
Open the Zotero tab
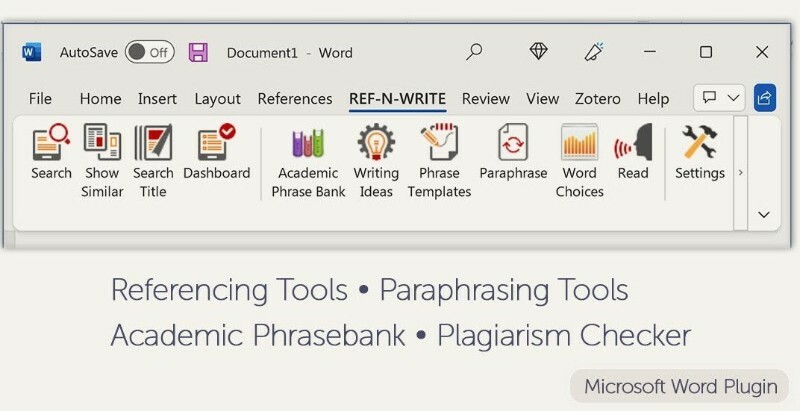598,99
